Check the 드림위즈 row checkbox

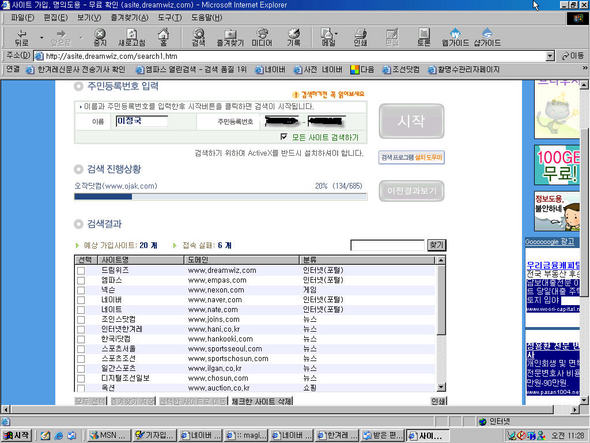(x=81, y=271)
